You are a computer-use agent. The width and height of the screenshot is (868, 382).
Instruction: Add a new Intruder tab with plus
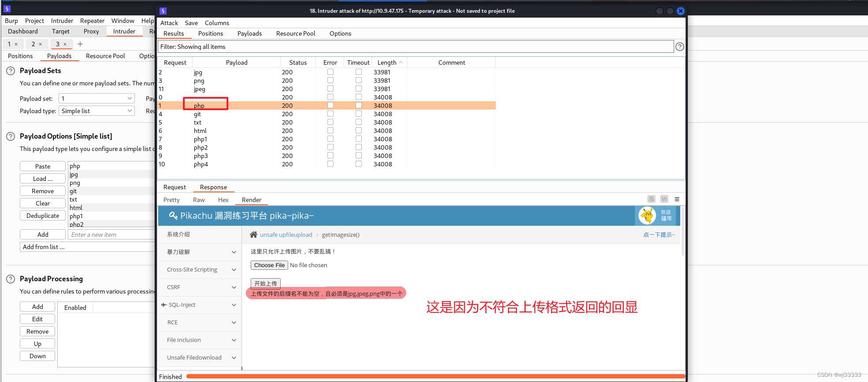coord(80,44)
